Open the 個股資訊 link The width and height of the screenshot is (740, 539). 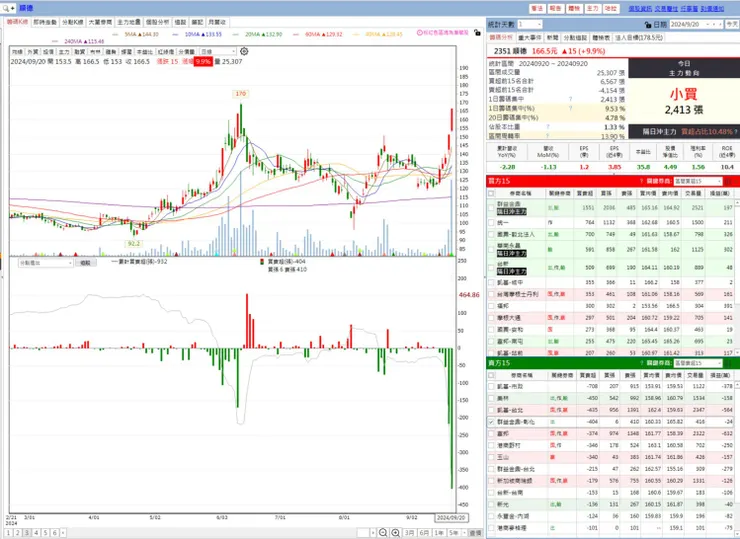coord(640,8)
